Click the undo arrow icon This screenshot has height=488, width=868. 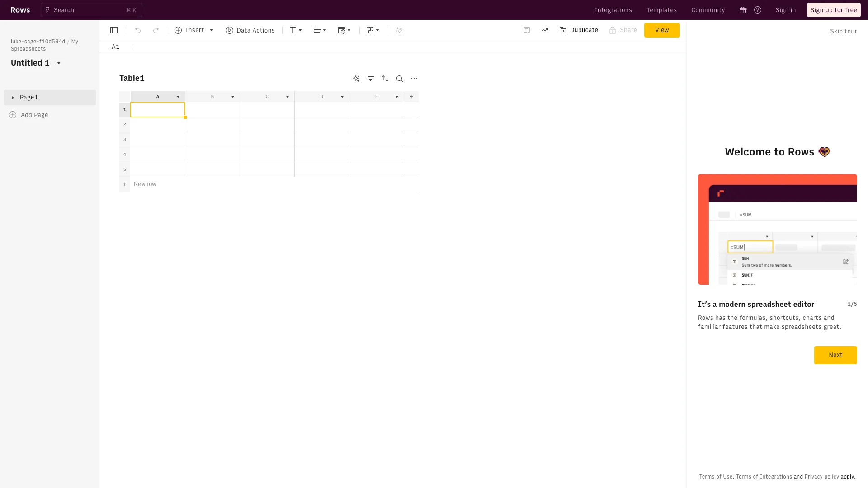point(138,30)
